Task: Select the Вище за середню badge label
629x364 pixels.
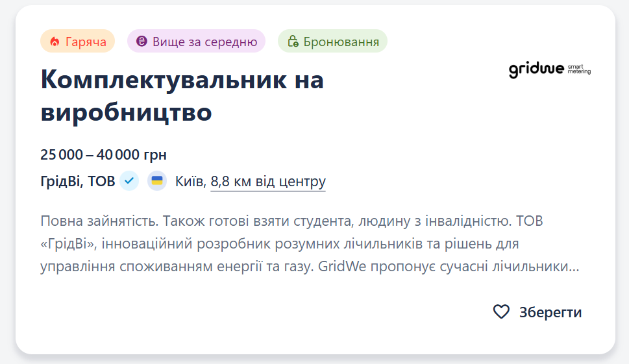Action: 204,42
